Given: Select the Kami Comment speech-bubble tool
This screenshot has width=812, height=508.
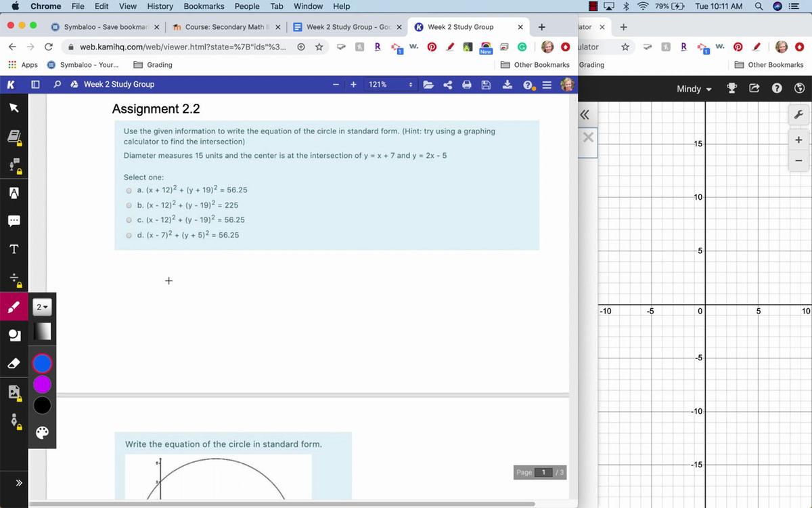Looking at the screenshot, I should pyautogui.click(x=14, y=221).
